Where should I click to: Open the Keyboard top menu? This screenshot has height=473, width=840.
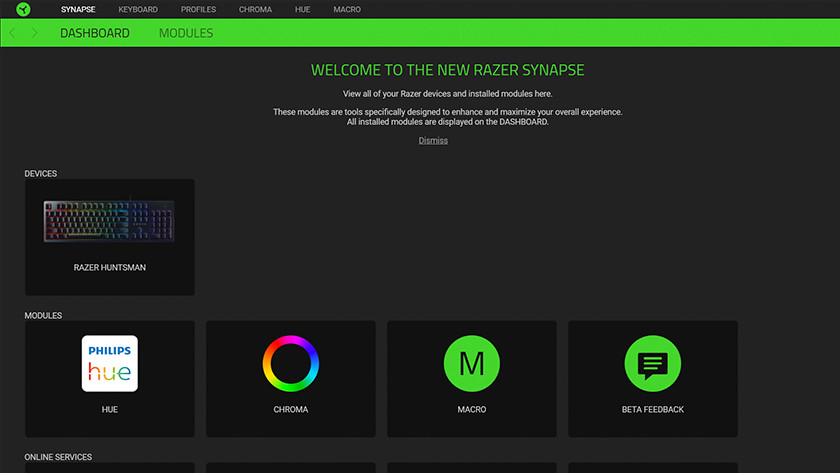(138, 10)
